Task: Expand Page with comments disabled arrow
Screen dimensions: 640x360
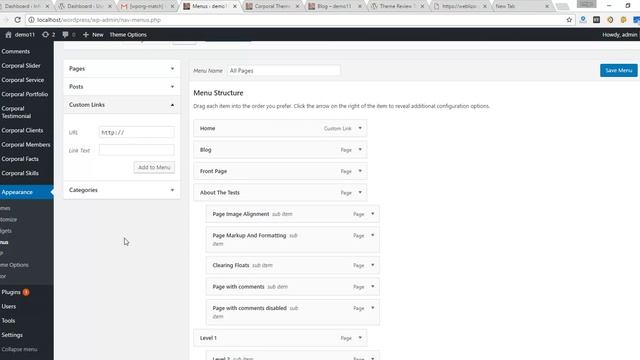Action: point(373,308)
